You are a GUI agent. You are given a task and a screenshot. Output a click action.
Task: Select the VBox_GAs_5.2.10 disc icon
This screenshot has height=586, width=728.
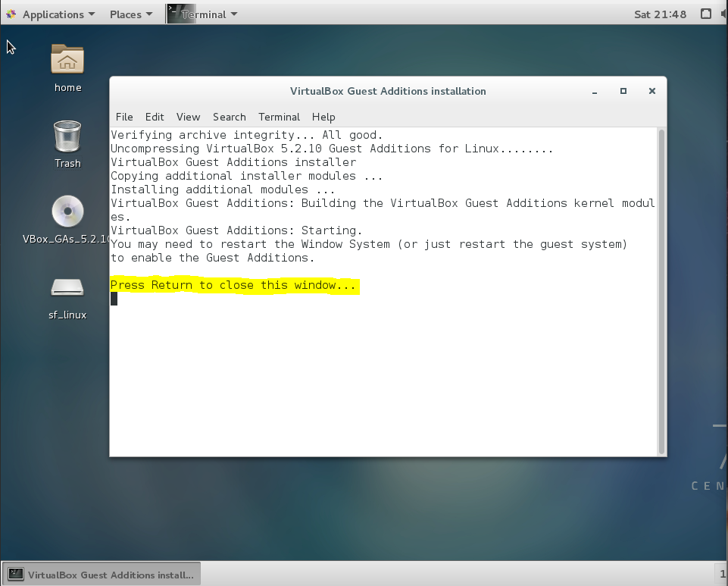click(67, 212)
